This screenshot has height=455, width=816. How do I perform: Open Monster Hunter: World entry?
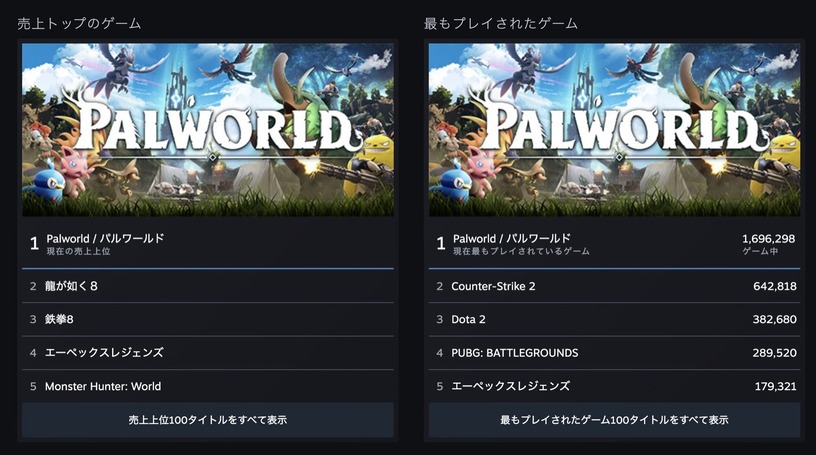point(208,386)
